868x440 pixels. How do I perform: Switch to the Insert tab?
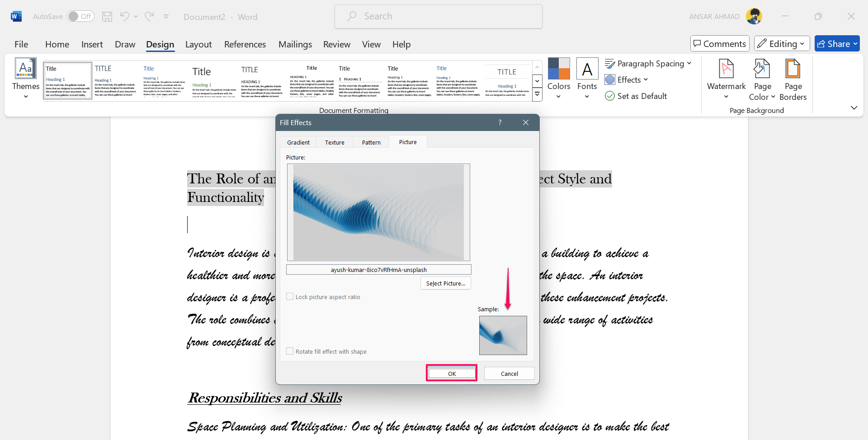click(92, 44)
